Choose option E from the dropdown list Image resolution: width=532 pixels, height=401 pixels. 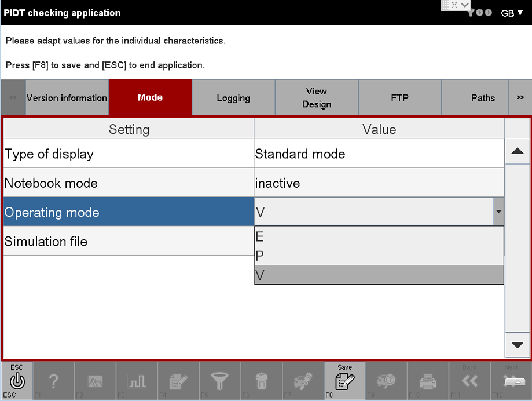379,236
